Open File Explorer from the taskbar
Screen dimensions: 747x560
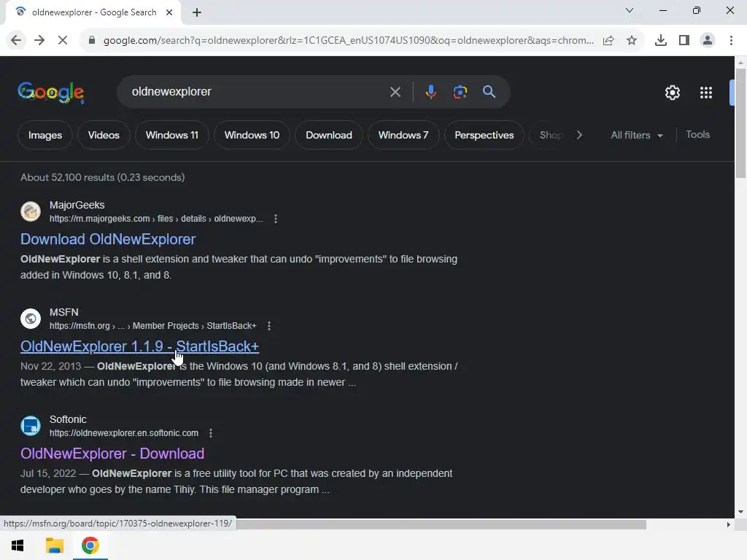click(54, 545)
